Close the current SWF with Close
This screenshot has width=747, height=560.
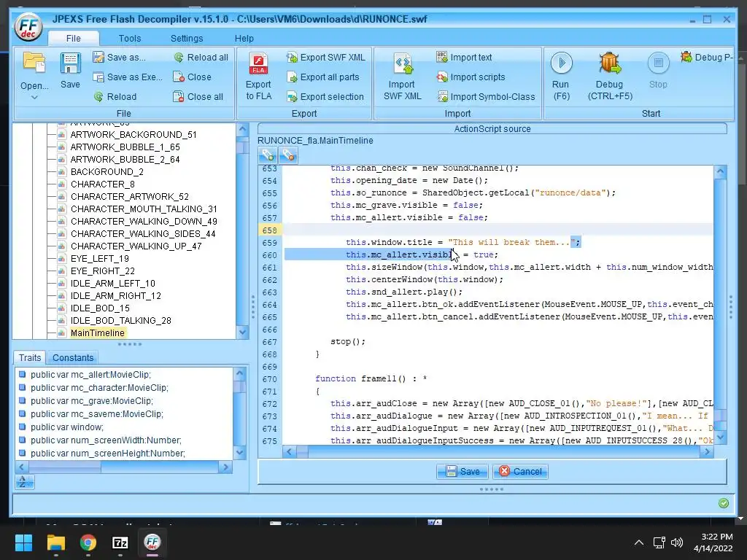point(192,77)
